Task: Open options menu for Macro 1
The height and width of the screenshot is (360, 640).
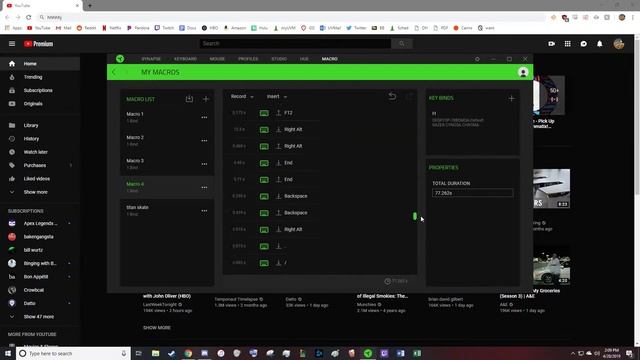Action: (x=204, y=118)
